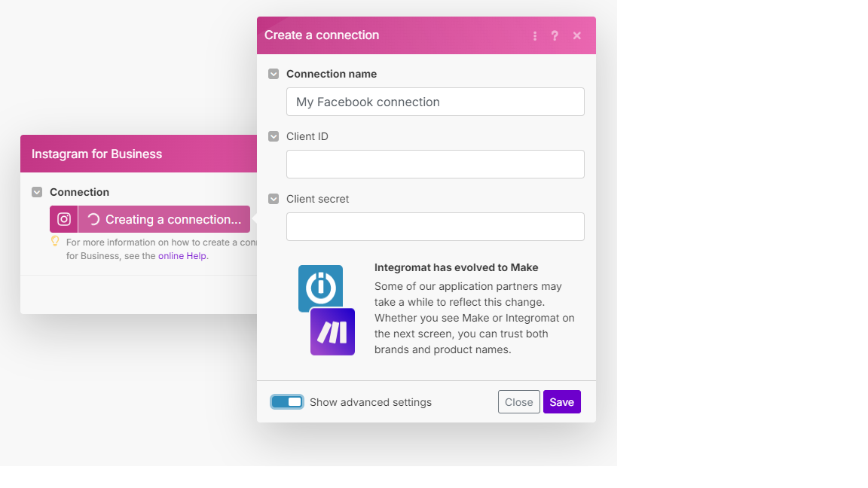Click the blue Integromat logo
This screenshot has width=868, height=488.
tap(320, 288)
